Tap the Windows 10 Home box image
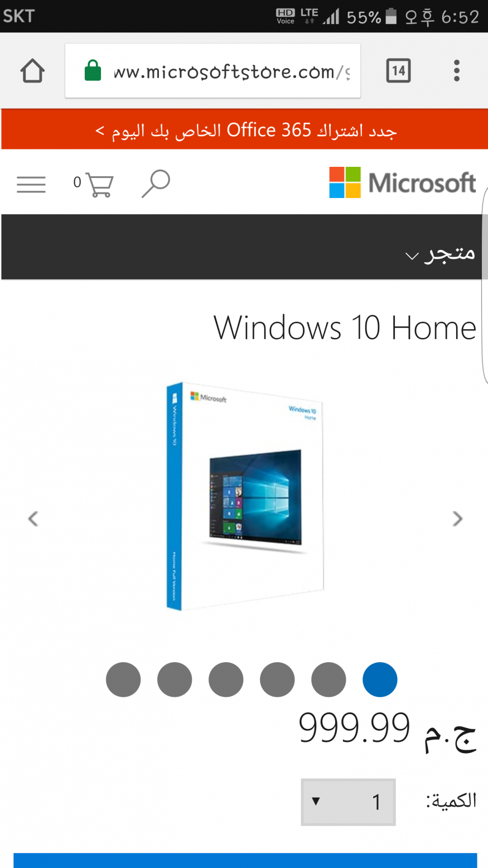This screenshot has height=868, width=488. (245, 496)
